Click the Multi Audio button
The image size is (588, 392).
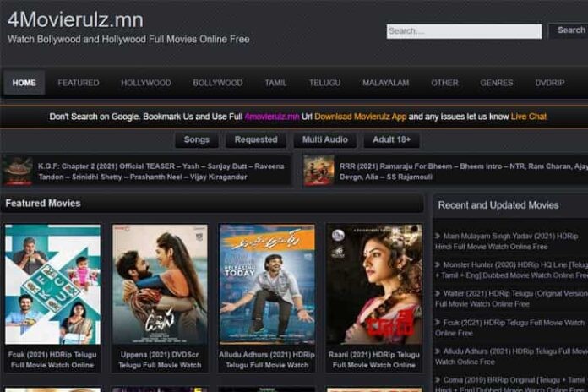325,139
